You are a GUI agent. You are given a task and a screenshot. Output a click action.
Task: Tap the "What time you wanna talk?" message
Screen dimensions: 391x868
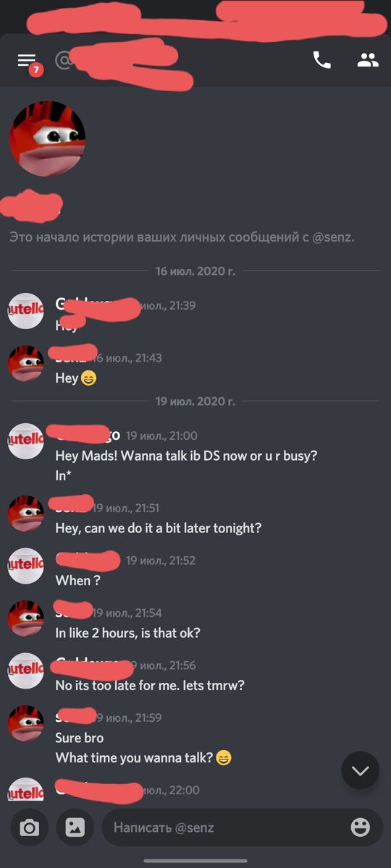[x=135, y=758]
